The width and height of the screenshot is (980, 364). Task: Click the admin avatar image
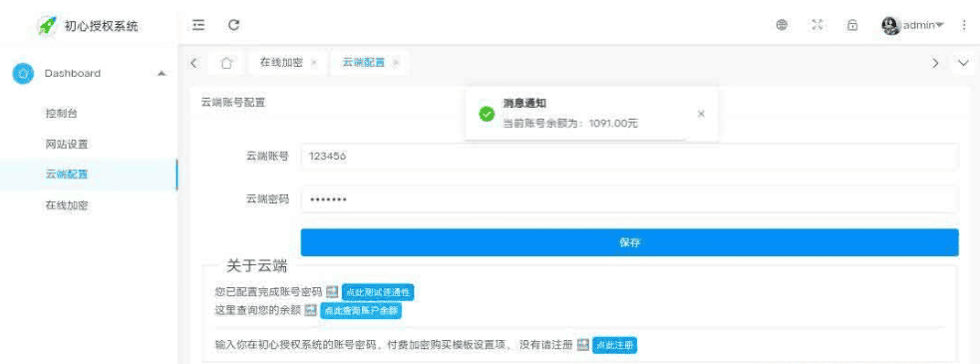coord(890,25)
